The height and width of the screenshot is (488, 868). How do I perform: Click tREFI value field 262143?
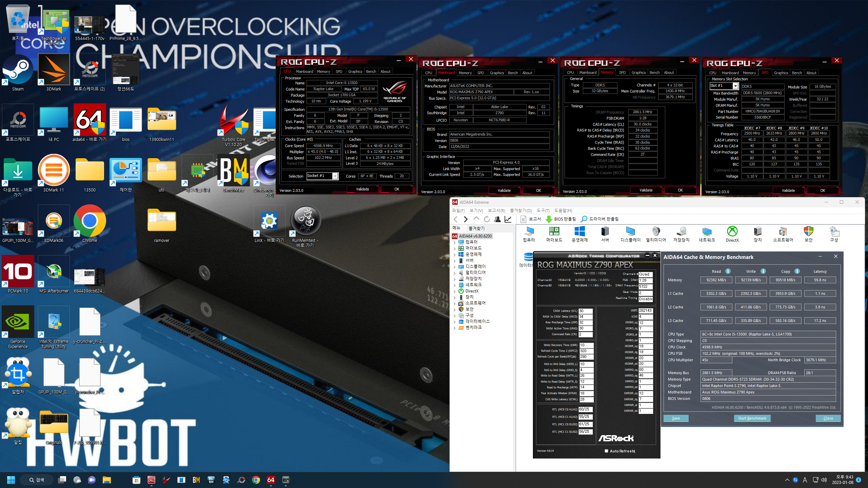click(646, 310)
